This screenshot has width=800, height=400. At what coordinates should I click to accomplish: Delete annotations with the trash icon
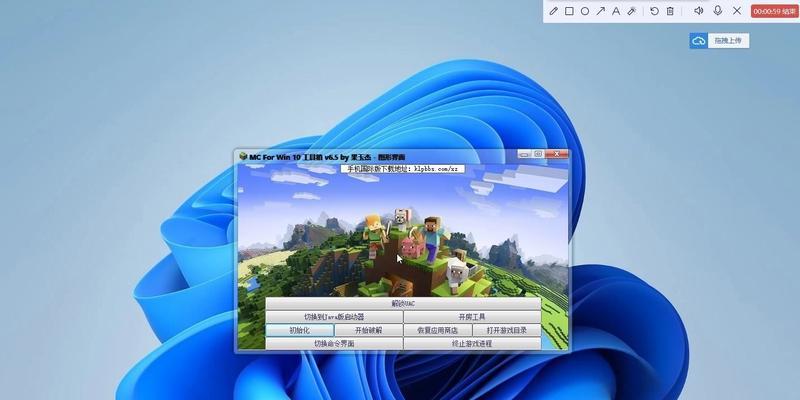[670, 11]
